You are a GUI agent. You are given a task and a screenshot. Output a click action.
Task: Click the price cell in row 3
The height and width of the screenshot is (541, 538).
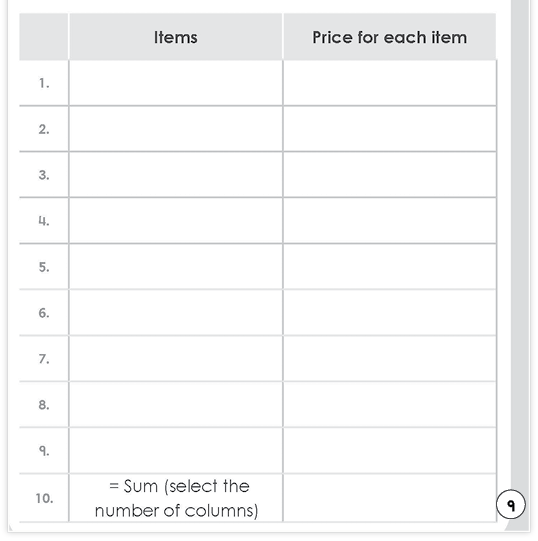390,175
